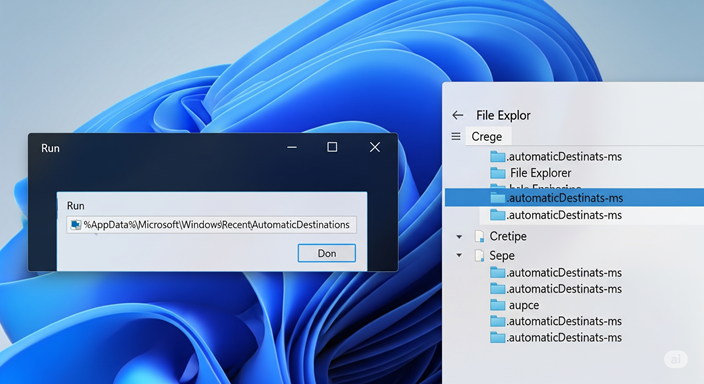Select .automaticDestinats-ms directly above aupce

coord(556,289)
